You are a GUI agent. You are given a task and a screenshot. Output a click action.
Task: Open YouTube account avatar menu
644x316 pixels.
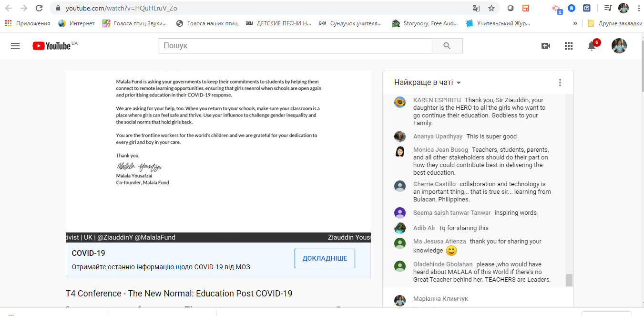[619, 46]
